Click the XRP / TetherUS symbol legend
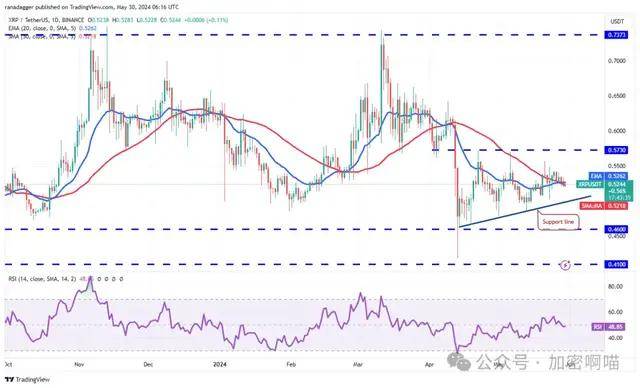640x388 pixels. tap(45, 20)
